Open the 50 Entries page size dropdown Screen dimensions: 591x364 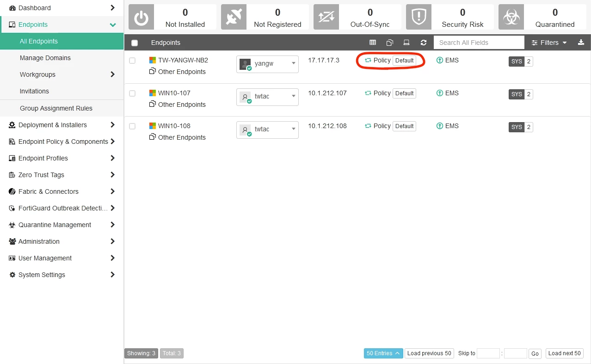click(383, 353)
